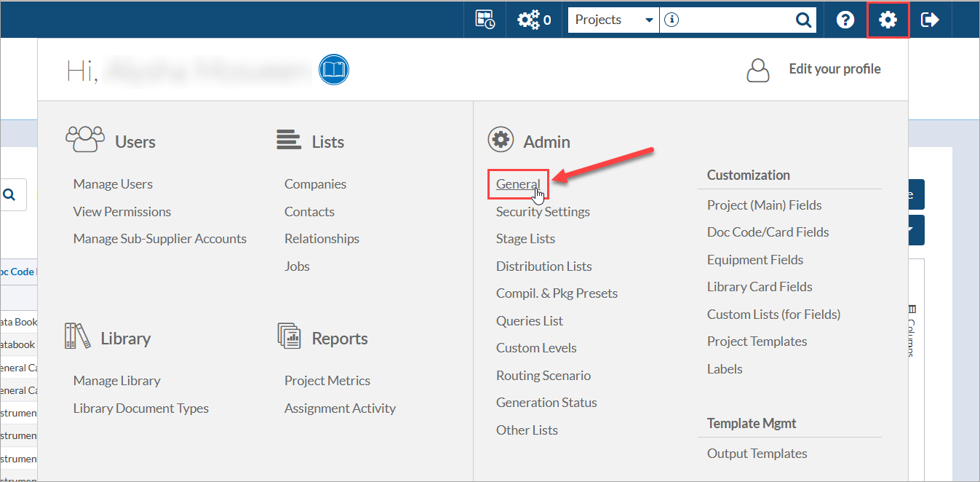Open Output Templates
Viewport: 980px width, 482px height.
[757, 454]
